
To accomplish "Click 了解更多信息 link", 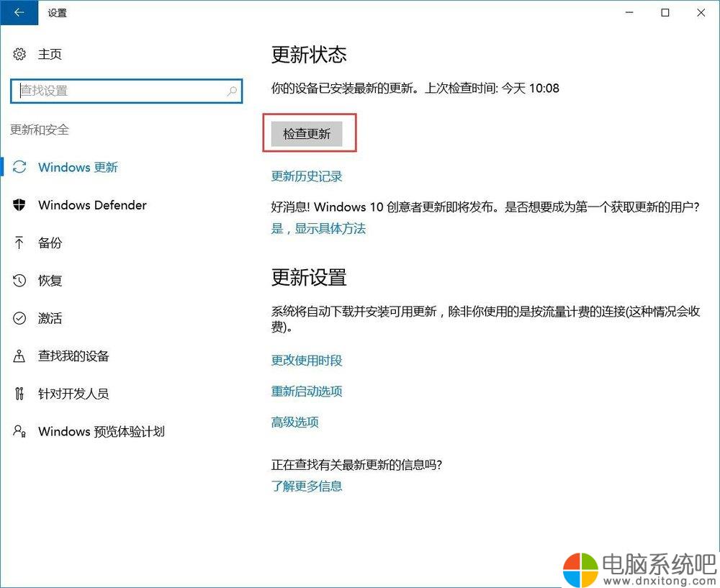I will coord(307,486).
